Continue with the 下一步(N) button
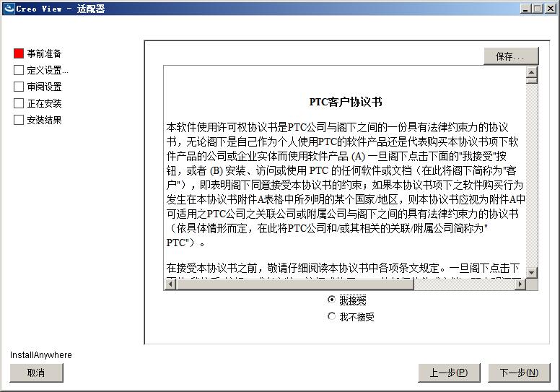Screen dimensions: 560x392 tap(519, 373)
